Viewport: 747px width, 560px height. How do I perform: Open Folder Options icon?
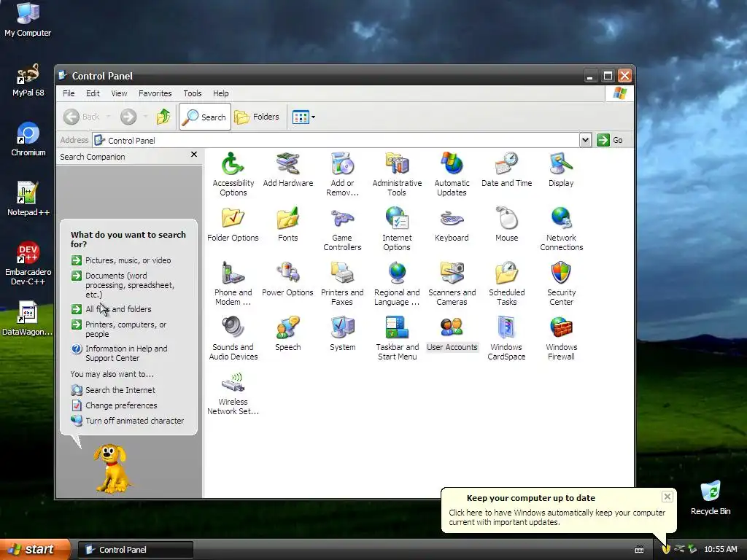pos(233,225)
